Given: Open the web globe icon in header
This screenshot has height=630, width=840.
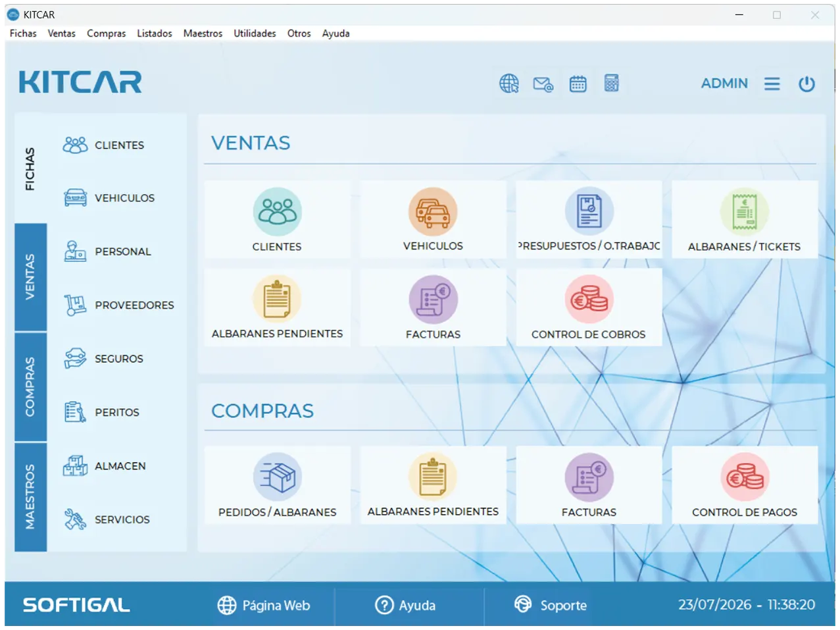Looking at the screenshot, I should pos(509,84).
